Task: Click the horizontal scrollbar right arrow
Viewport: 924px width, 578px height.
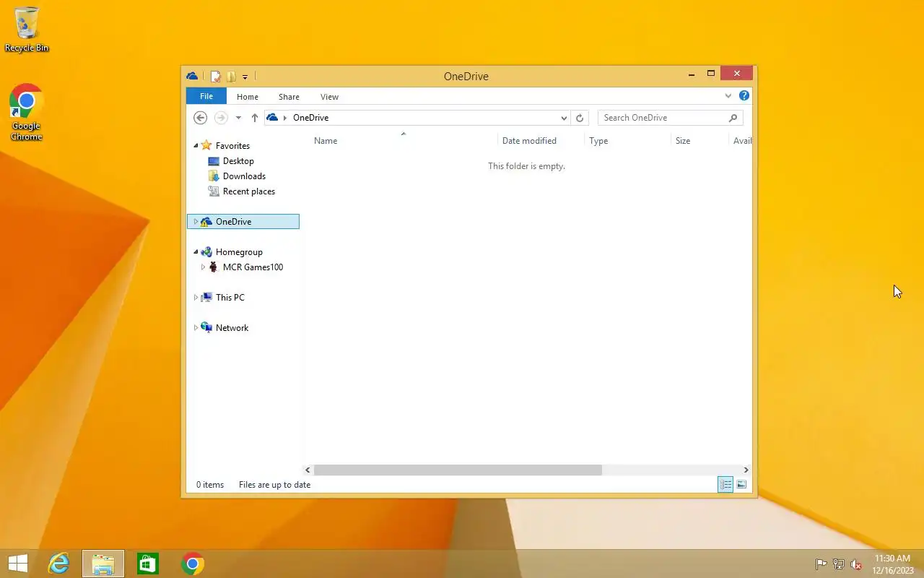Action: [x=746, y=470]
